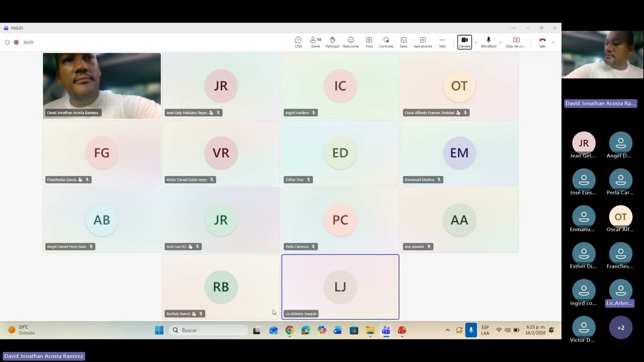This screenshot has height=362, width=644.
Task: Show hidden system tray icons
Action: [x=447, y=330]
